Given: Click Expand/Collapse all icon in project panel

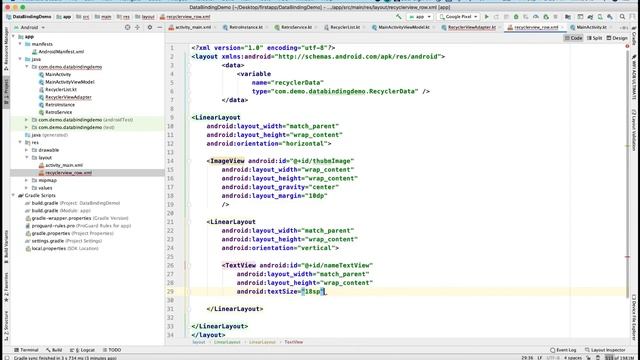Looking at the screenshot, I should coord(137,27).
